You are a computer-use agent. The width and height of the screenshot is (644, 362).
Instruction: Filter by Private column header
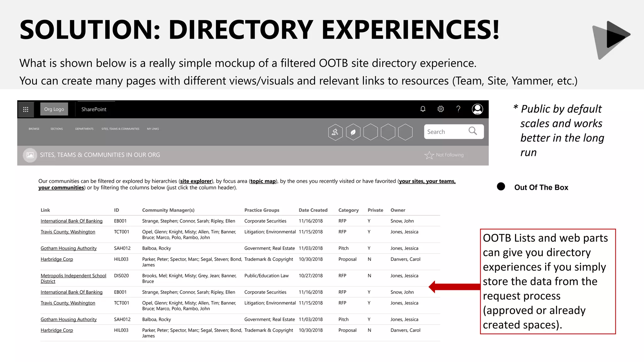click(375, 210)
